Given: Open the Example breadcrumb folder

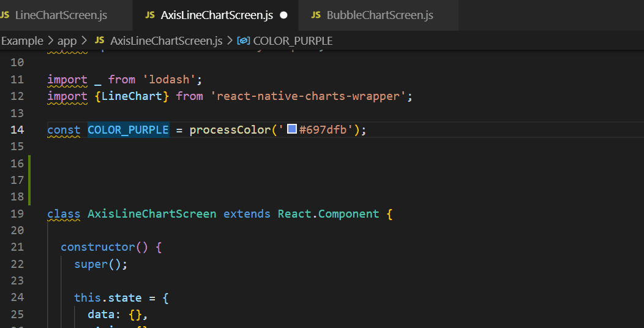Looking at the screenshot, I should click(22, 40).
